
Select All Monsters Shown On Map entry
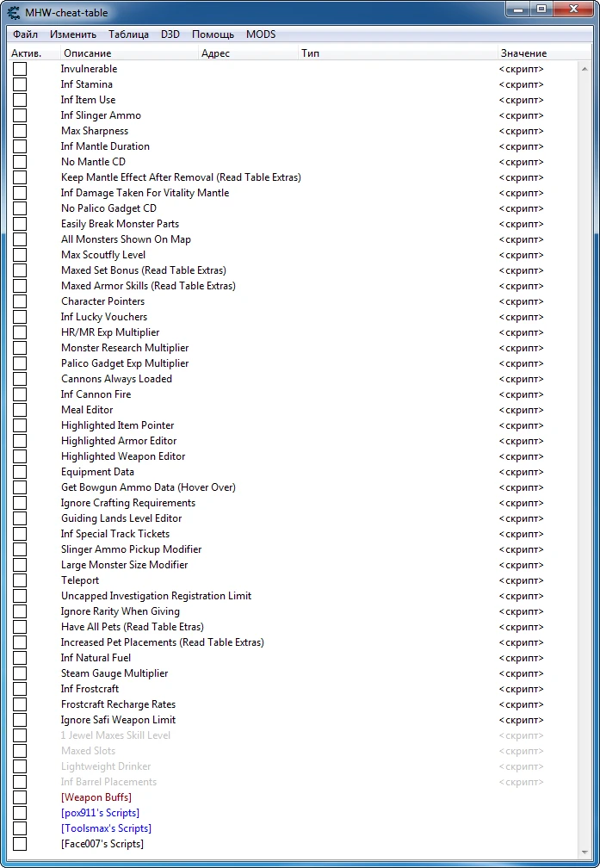(126, 239)
